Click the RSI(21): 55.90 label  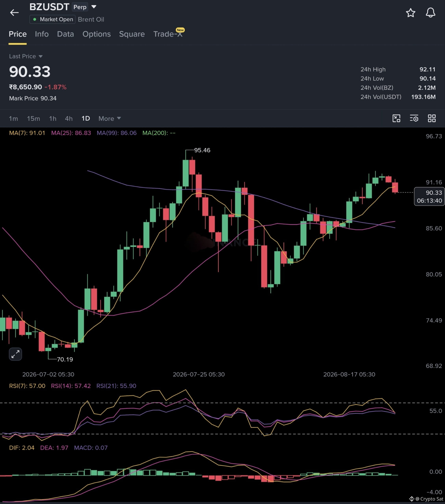click(x=116, y=386)
